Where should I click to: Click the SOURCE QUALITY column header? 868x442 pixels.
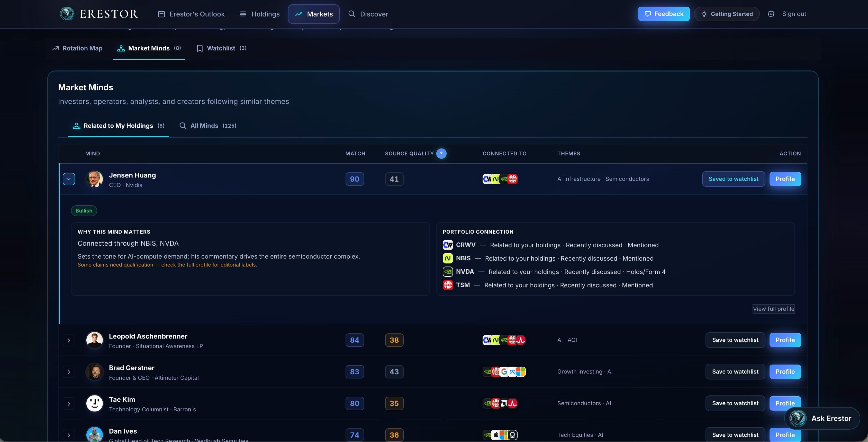point(409,153)
